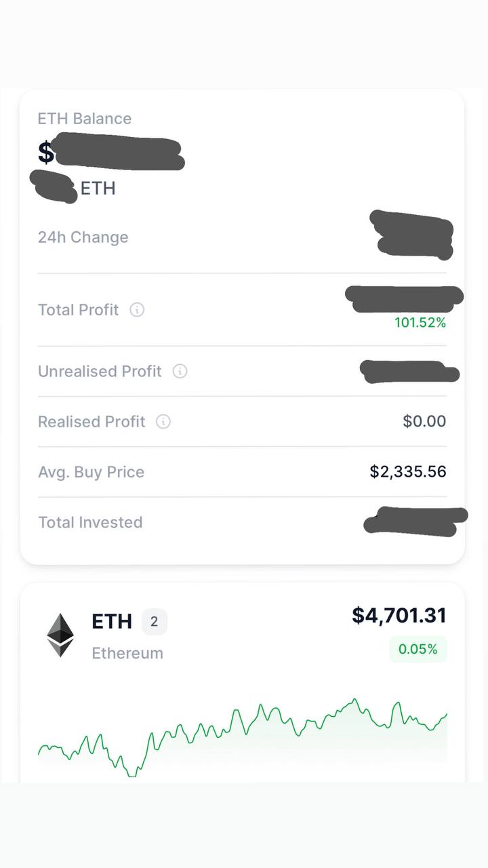Select the rank 2 badge beside ETH
Viewport: 488px width, 868px height.
[x=154, y=621]
